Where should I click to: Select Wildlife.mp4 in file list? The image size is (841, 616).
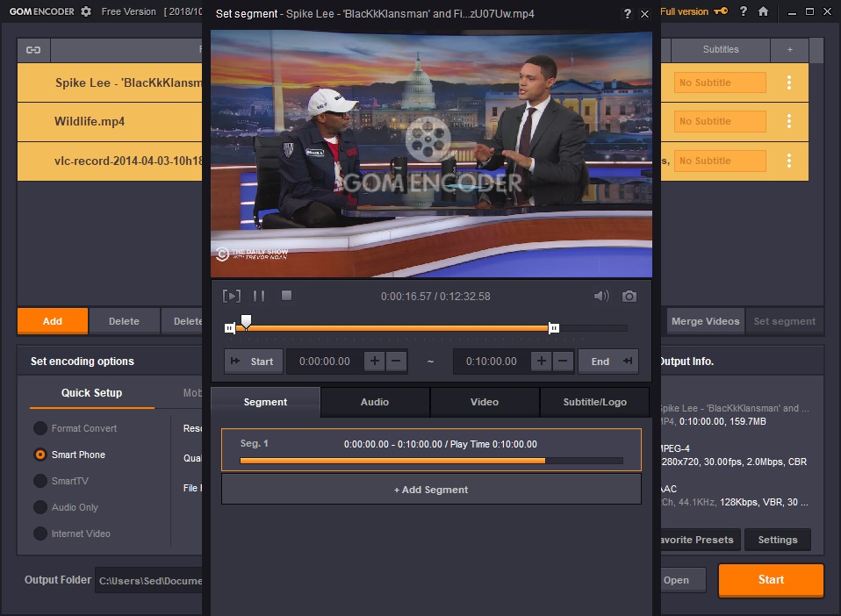click(x=110, y=122)
